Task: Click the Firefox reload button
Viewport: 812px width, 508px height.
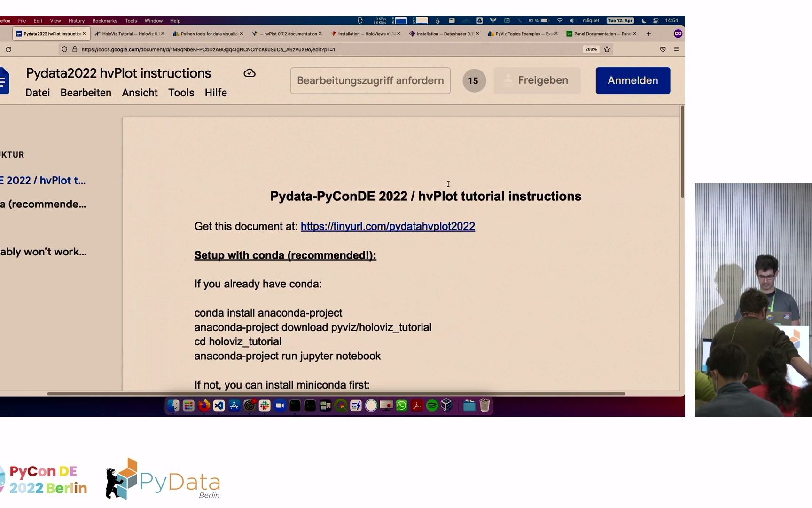Action: pyautogui.click(x=8, y=49)
